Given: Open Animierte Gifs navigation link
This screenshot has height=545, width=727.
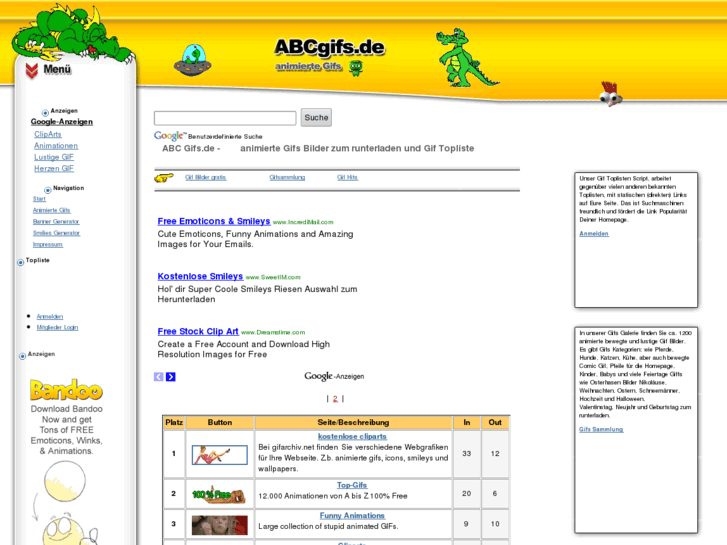Looking at the screenshot, I should click(51, 210).
